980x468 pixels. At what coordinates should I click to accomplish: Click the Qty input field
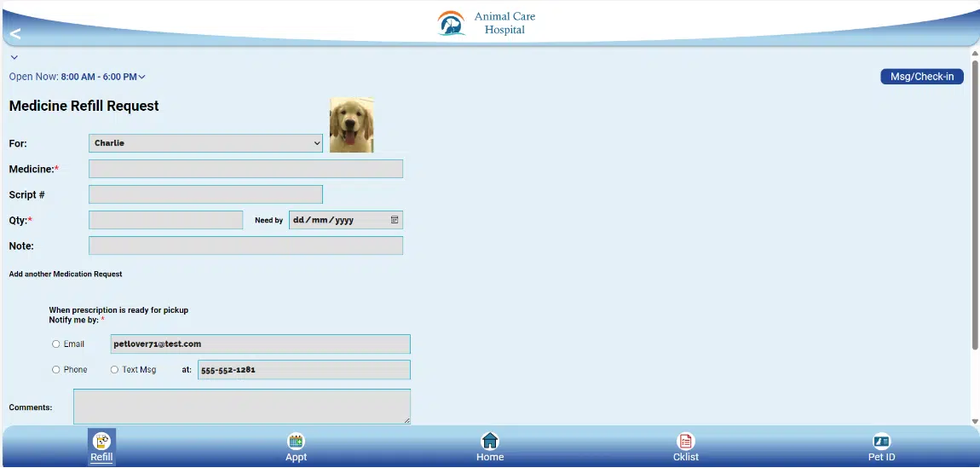(165, 220)
